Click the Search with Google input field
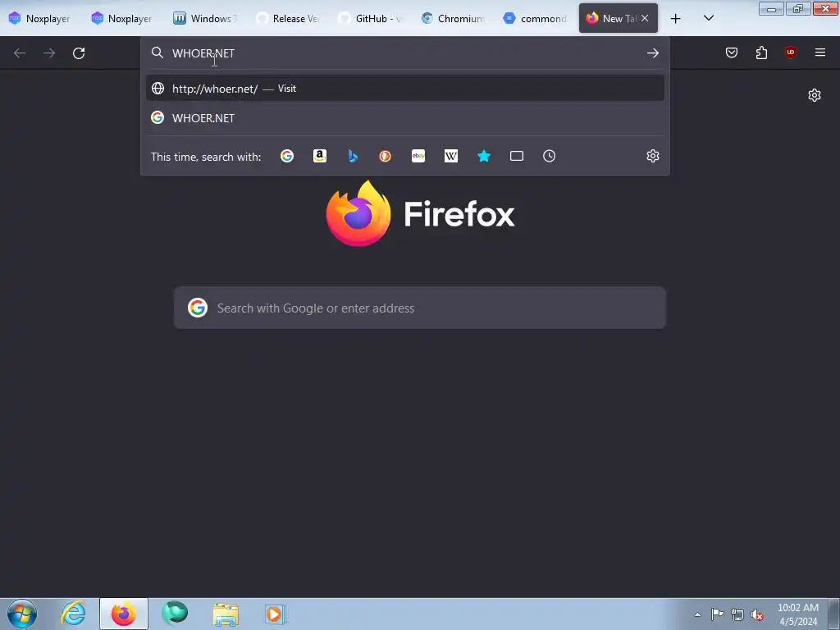Screen dimensions: 840x630 (x=420, y=308)
